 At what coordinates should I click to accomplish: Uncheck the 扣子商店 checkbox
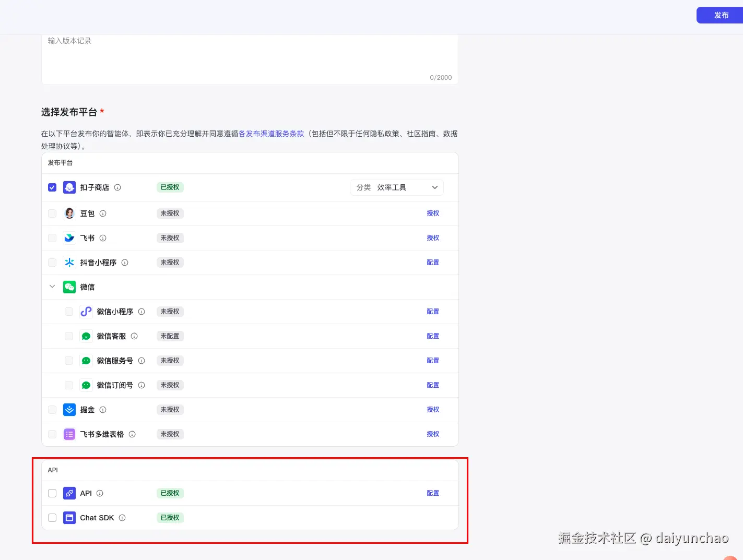tap(52, 187)
